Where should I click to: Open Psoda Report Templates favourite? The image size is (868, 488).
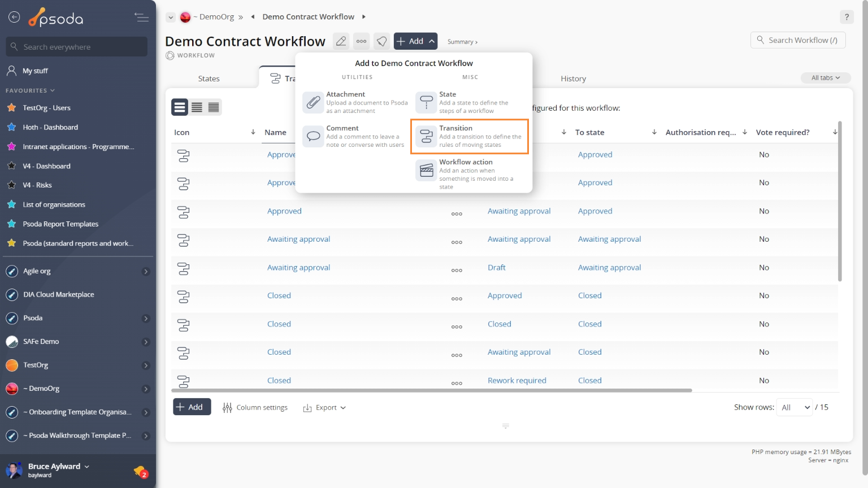click(60, 224)
